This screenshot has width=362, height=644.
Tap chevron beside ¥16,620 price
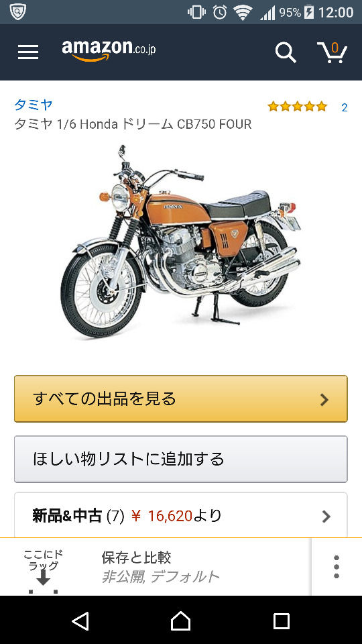(x=326, y=517)
